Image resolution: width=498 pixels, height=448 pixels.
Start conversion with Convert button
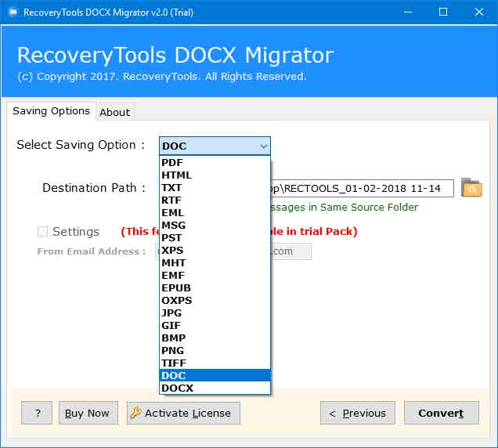[x=442, y=413]
